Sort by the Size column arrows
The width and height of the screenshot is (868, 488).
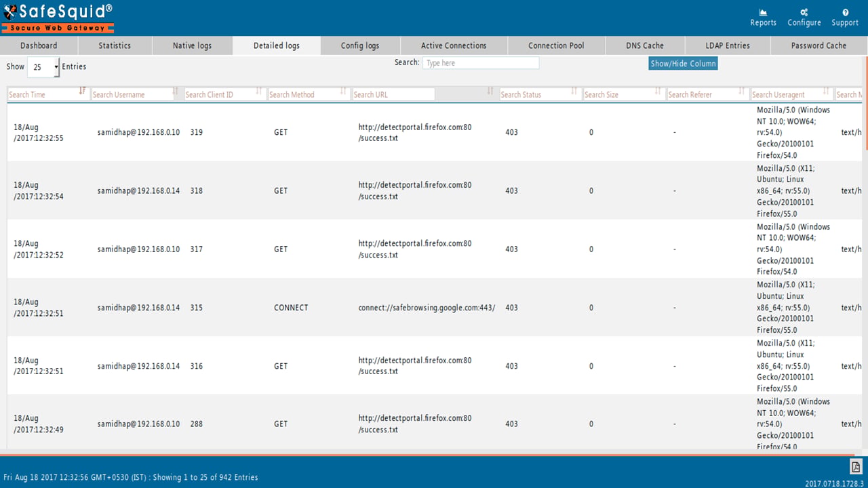(x=658, y=91)
